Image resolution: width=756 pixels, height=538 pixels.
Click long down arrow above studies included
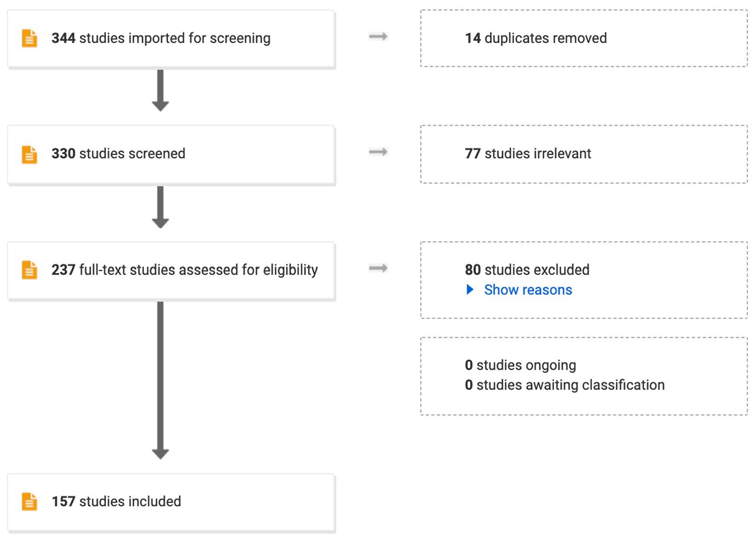160,381
